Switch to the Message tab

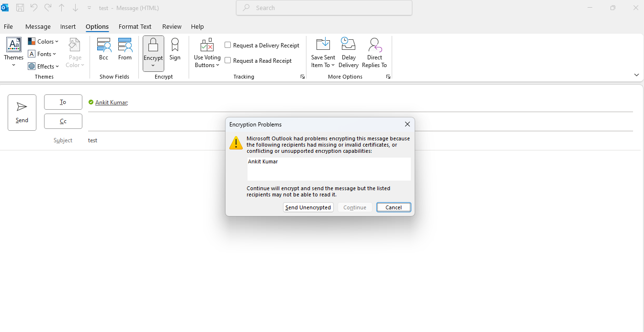38,26
